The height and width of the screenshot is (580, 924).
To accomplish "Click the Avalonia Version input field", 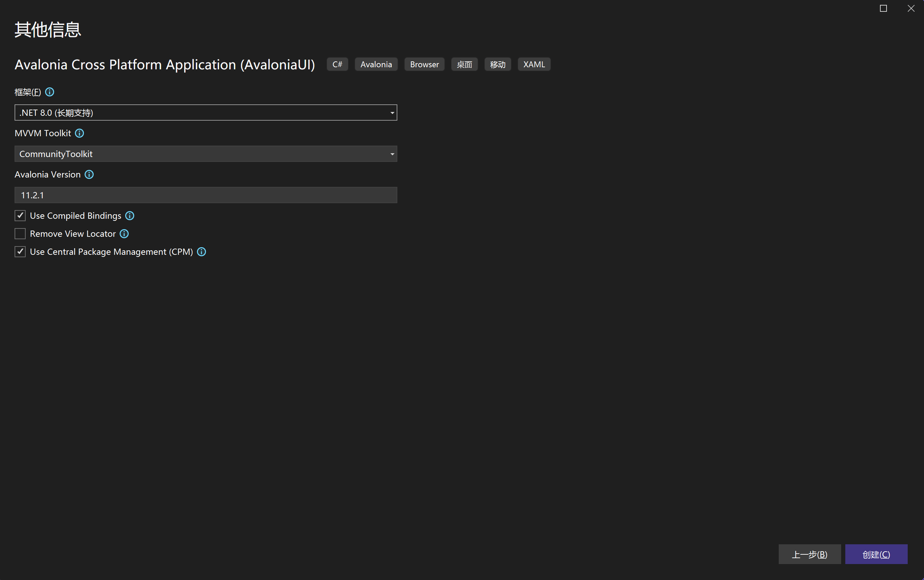I will (205, 194).
